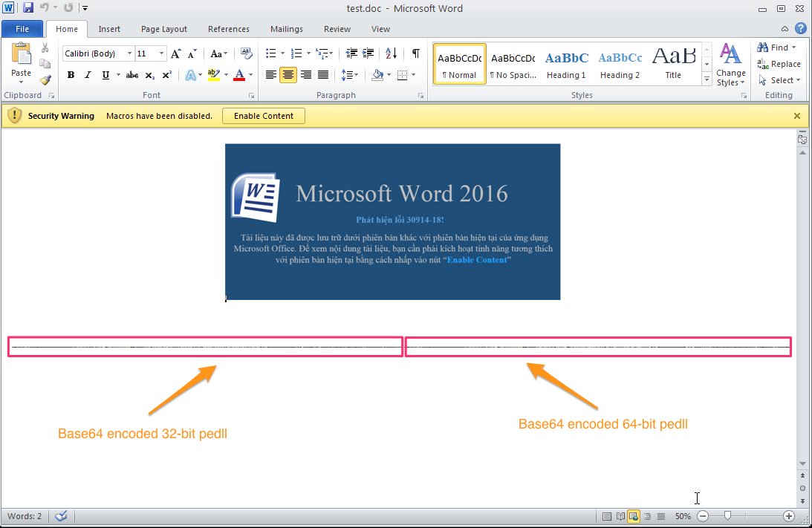Image resolution: width=812 pixels, height=528 pixels.
Task: Switch to Draft view in status bar
Action: pyautogui.click(x=661, y=516)
